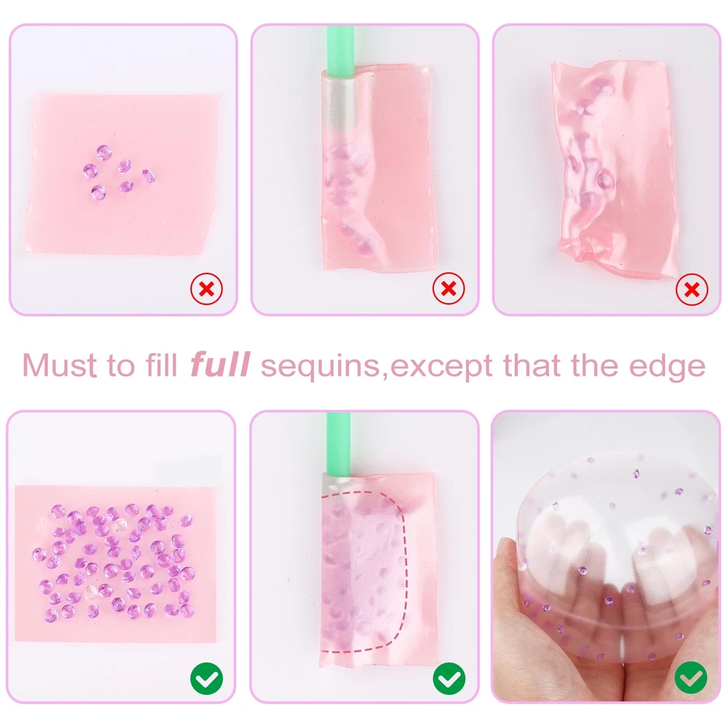Select the hand holding clear bubble photo
728x728 pixels.
[x=606, y=556]
